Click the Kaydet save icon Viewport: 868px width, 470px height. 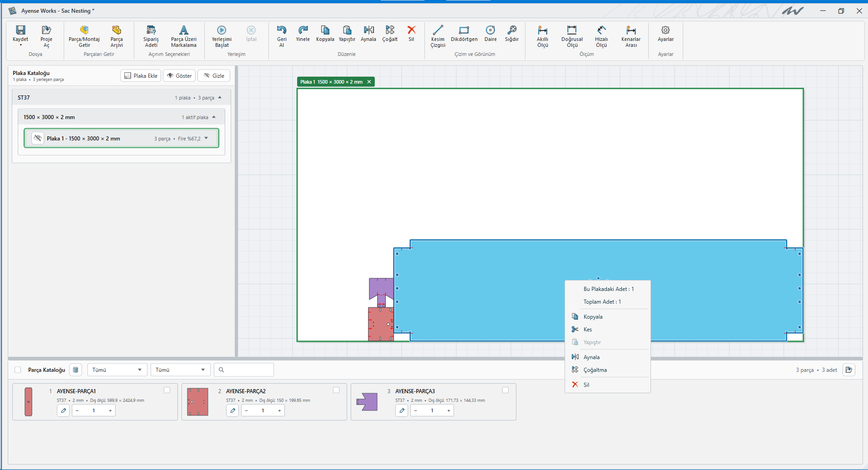(20, 30)
